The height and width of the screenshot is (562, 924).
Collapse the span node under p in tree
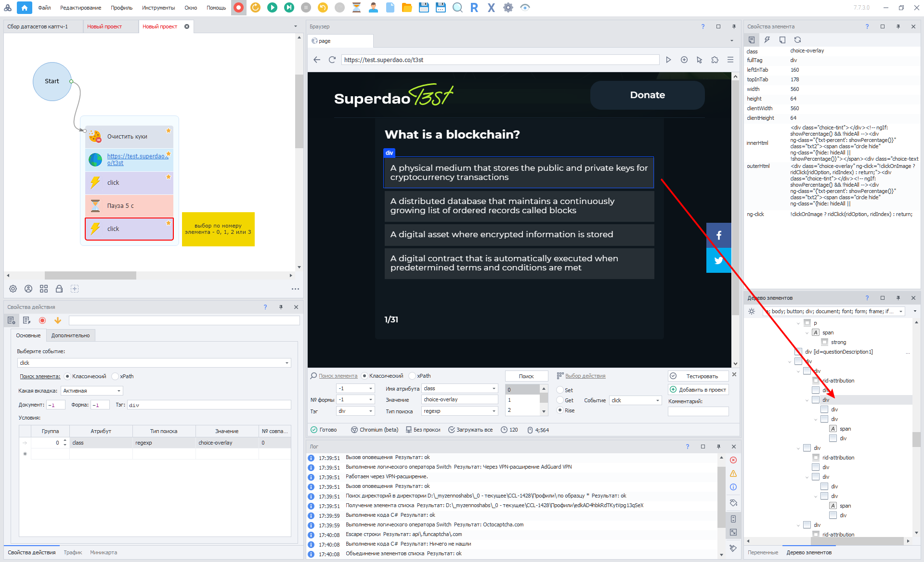coord(807,332)
